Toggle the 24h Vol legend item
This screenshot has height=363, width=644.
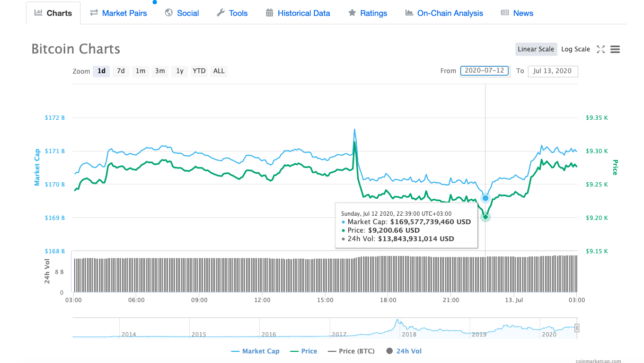(404, 351)
